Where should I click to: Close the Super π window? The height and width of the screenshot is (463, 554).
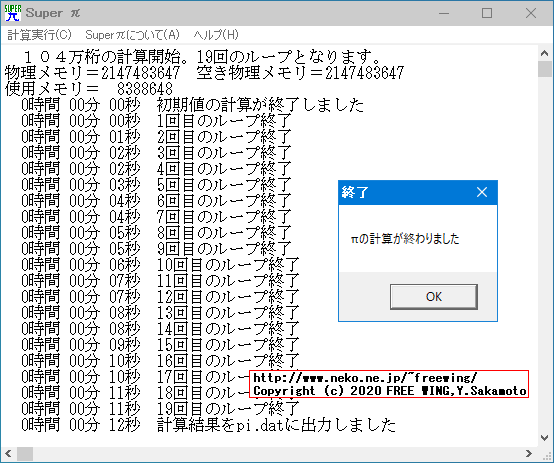click(x=531, y=13)
